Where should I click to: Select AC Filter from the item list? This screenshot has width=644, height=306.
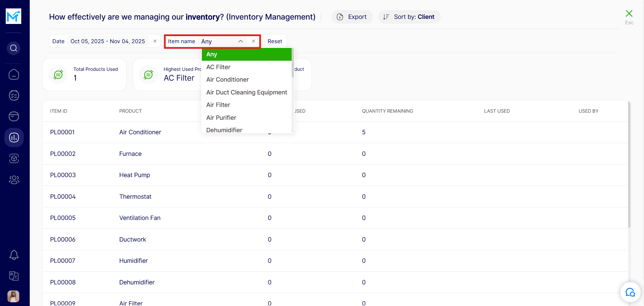218,67
